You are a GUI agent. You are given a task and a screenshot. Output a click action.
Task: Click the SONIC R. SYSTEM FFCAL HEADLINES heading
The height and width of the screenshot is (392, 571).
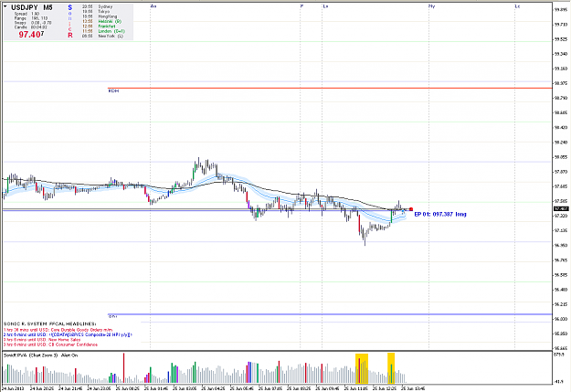click(50, 323)
